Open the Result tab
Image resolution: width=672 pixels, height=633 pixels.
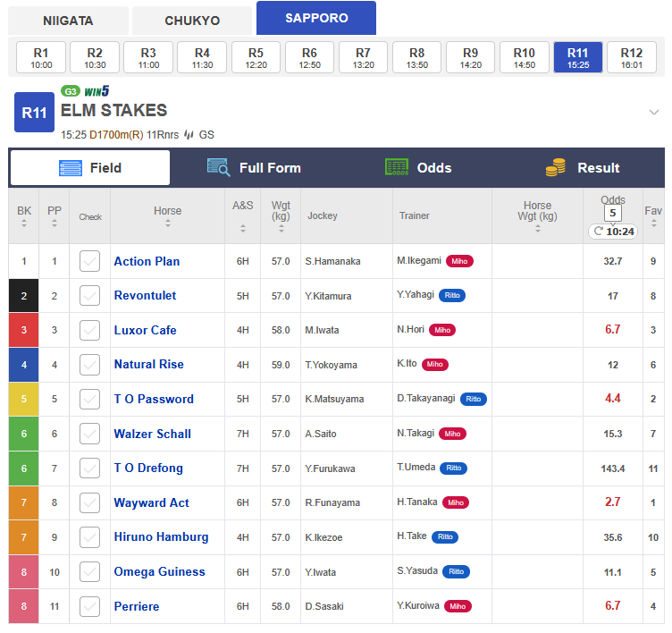[582, 168]
